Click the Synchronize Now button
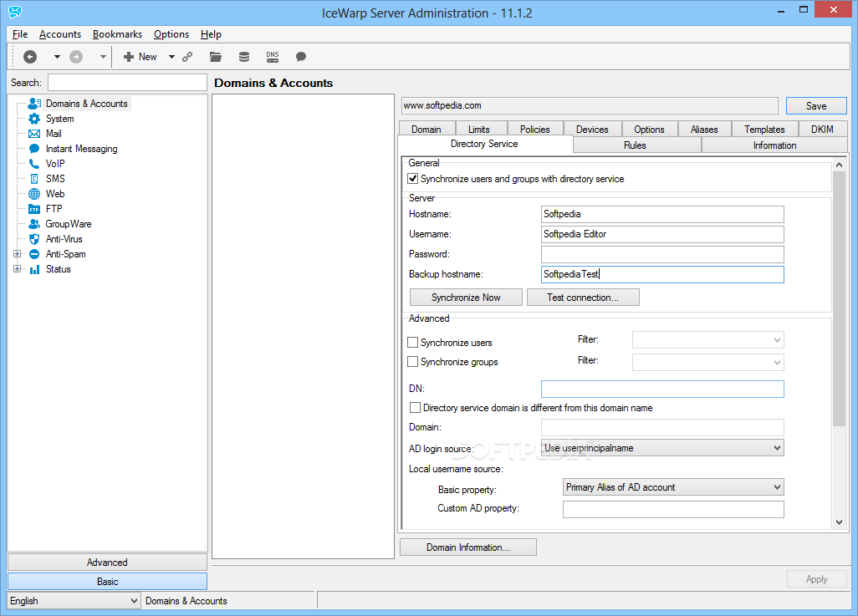Viewport: 858px width, 616px height. (x=466, y=297)
